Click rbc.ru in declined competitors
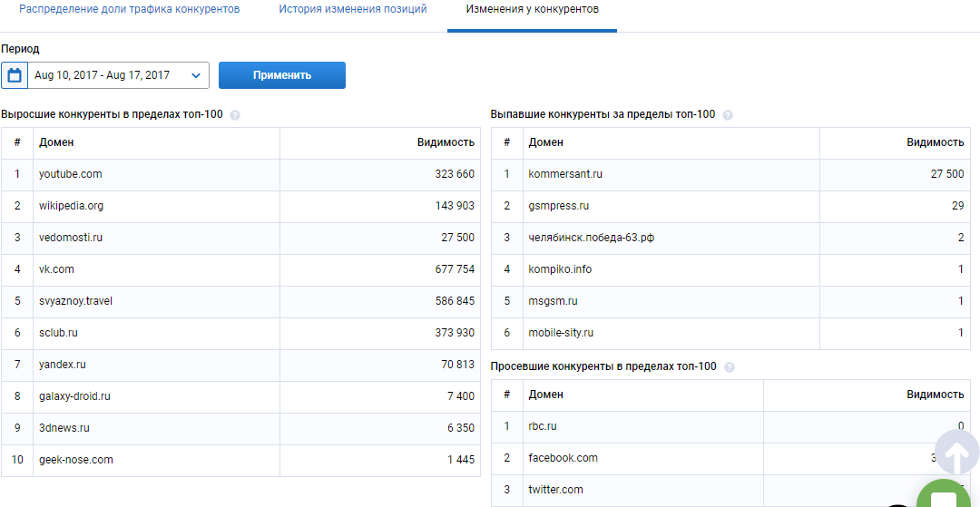 [543, 427]
